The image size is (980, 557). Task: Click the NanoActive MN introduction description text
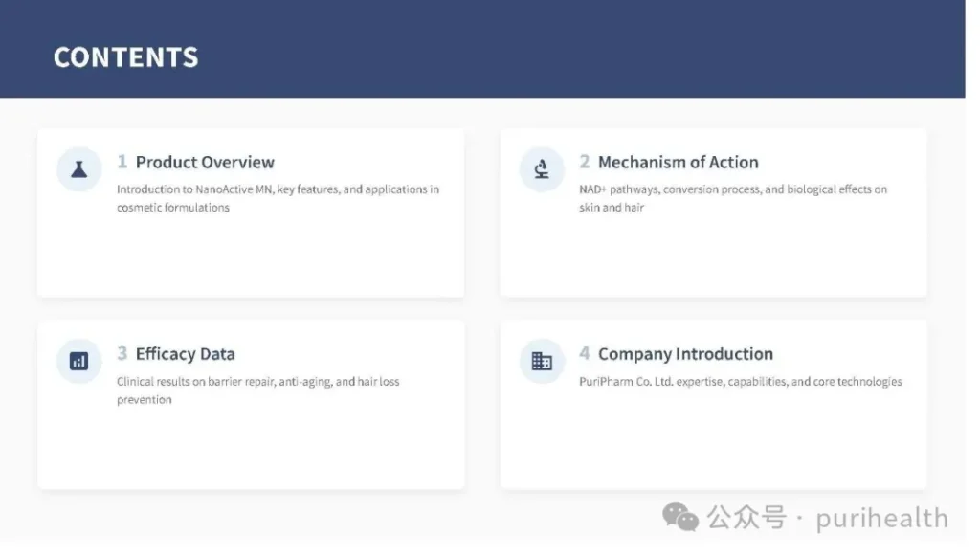(278, 198)
